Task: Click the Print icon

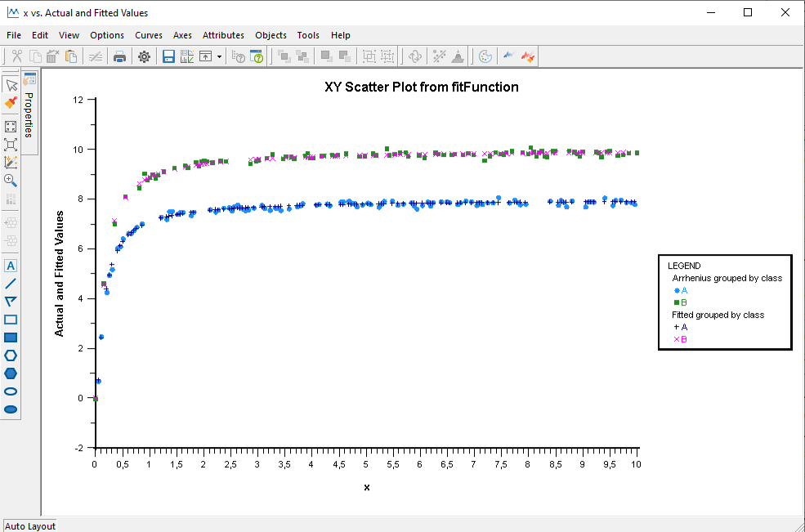Action: pyautogui.click(x=119, y=56)
